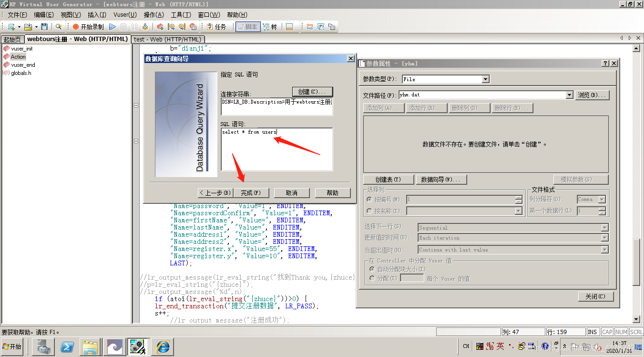Screen dimensions: 644x357
Task: Click the Insert Rendezvous clock icon
Action: 182,27
